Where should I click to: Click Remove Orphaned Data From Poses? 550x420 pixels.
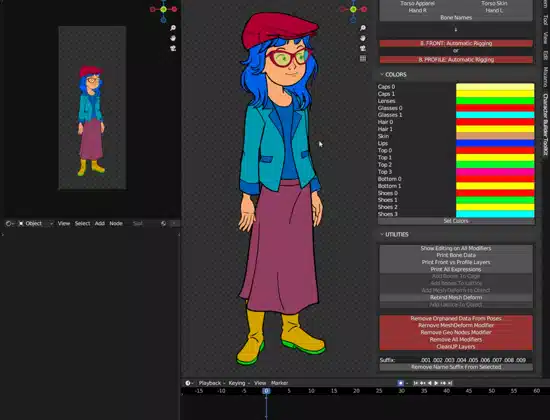[x=456, y=319]
